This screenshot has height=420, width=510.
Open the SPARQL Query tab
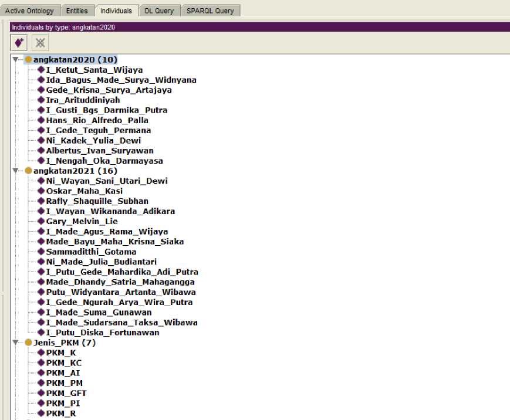pos(210,11)
